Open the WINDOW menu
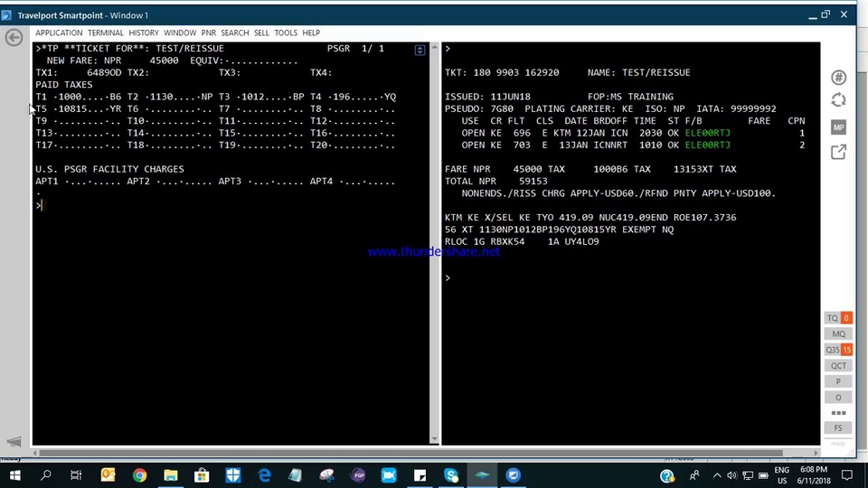The height and width of the screenshot is (488, 868). 180,33
